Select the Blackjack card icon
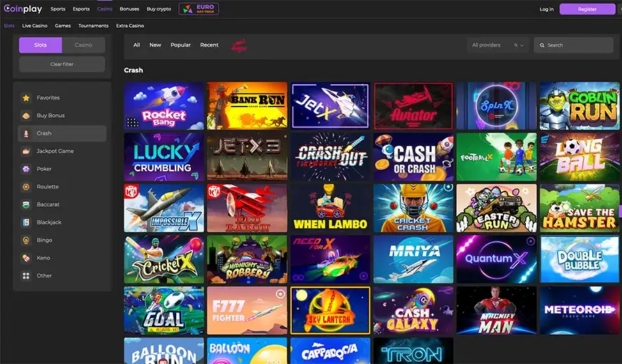Screen dimensions: 622x364 point(26,222)
